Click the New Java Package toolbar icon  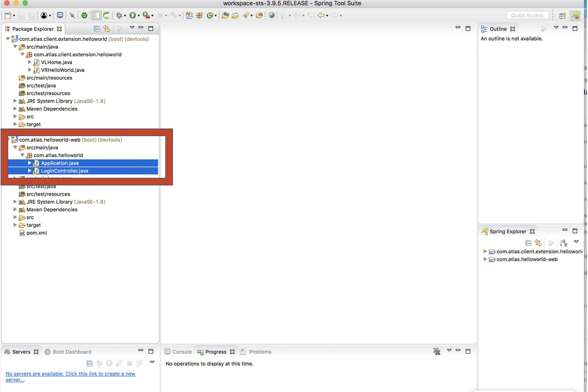(x=200, y=15)
